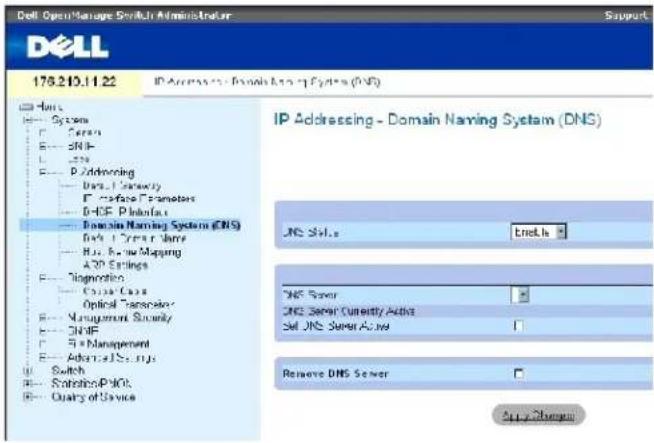This screenshot has width=654, height=443.
Task: Select Quality of Service in the tree
Action: coord(93,397)
